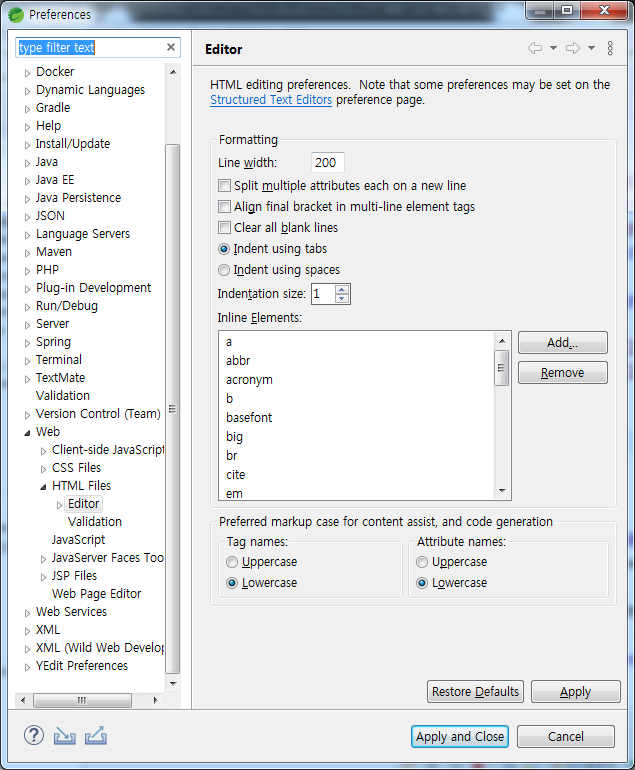Check Clear all blank lines

224,228
